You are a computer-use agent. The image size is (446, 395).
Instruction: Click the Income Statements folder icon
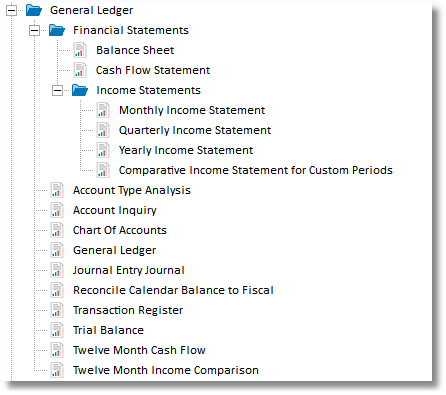(x=80, y=90)
